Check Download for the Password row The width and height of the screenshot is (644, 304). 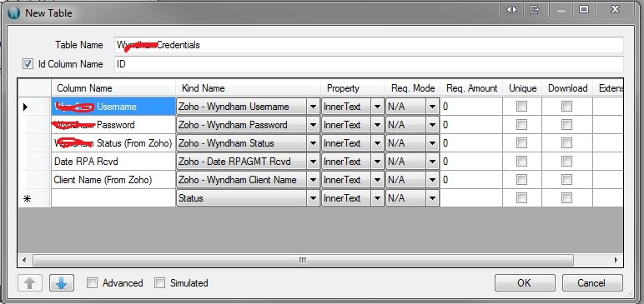pos(566,125)
